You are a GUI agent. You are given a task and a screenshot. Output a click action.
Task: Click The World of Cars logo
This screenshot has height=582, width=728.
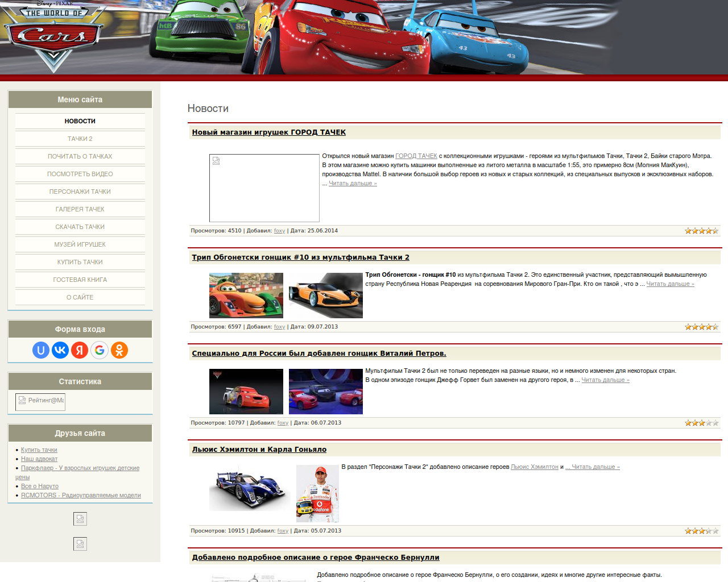pyautogui.click(x=53, y=36)
